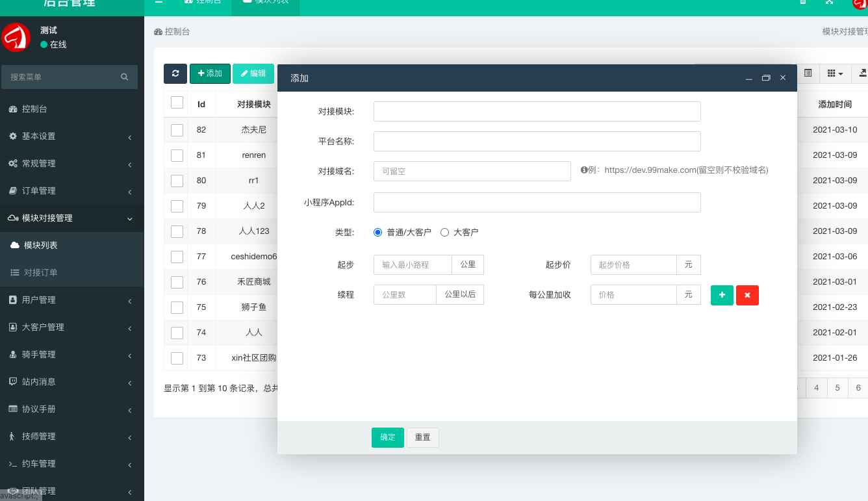The width and height of the screenshot is (868, 501).
Task: Click the green plus add-row icon
Action: [x=722, y=295]
